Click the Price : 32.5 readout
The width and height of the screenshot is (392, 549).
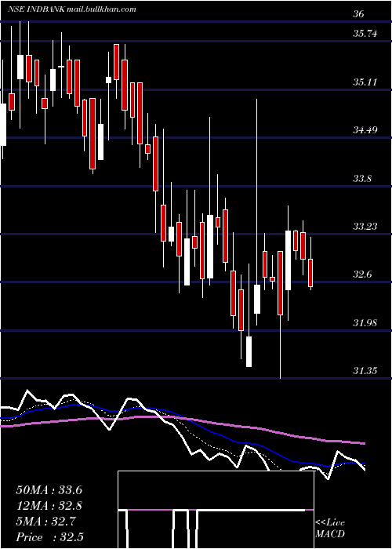[x=50, y=537]
